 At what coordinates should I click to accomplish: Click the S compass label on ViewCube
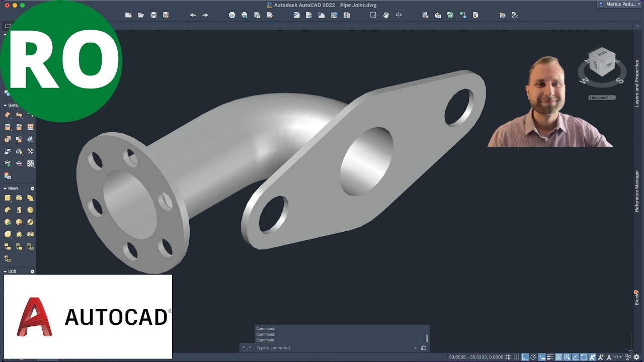[x=620, y=80]
